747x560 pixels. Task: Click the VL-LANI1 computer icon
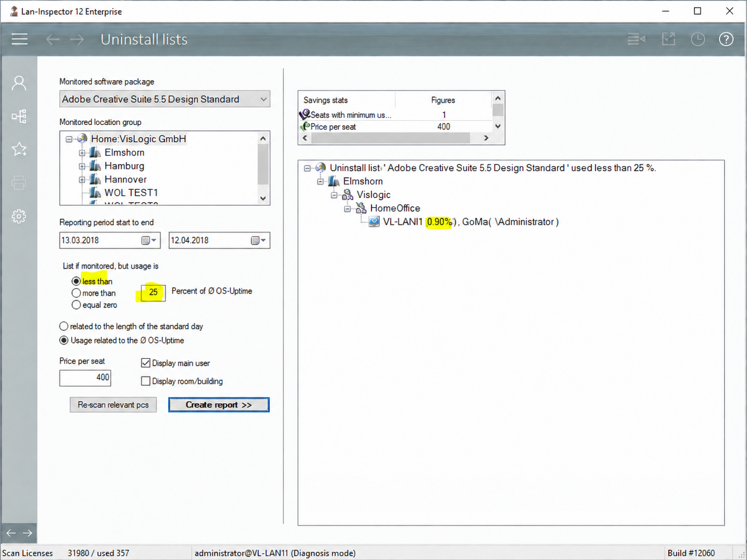[374, 222]
